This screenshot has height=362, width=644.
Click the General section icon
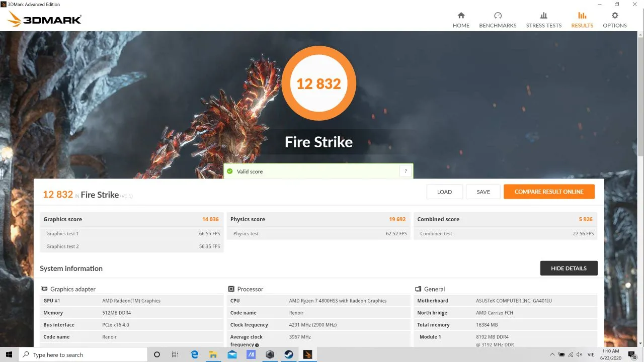point(418,289)
